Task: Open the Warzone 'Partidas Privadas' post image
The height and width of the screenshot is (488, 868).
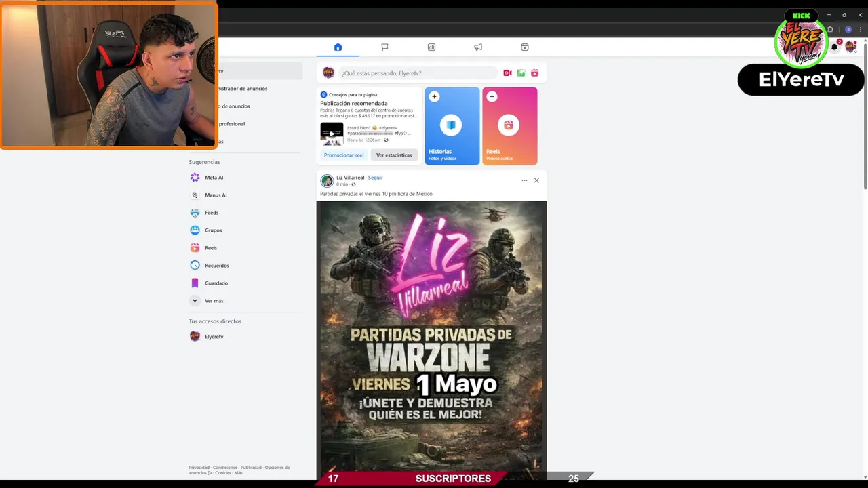Action: point(431,339)
